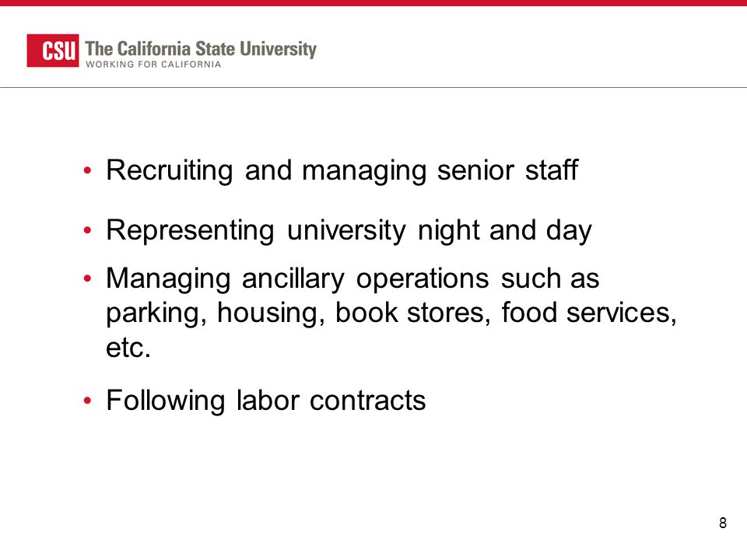Click the red bar at slide top
Image resolution: width=747 pixels, height=560 pixels.
(x=373, y=3)
